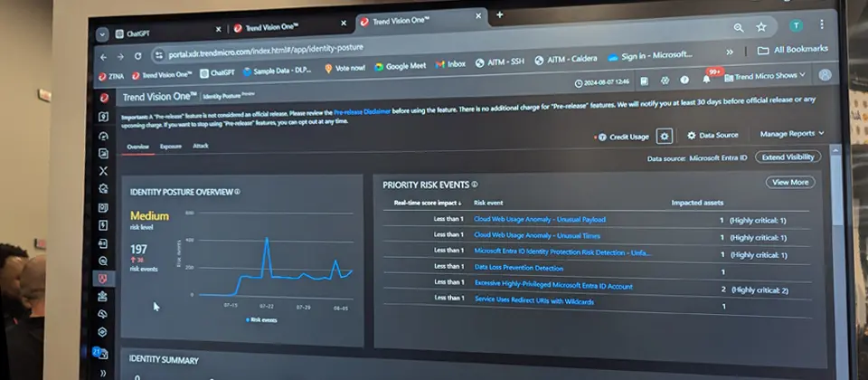Open the sidebar icon just under the logo
This screenshot has width=868, height=380.
(103, 117)
